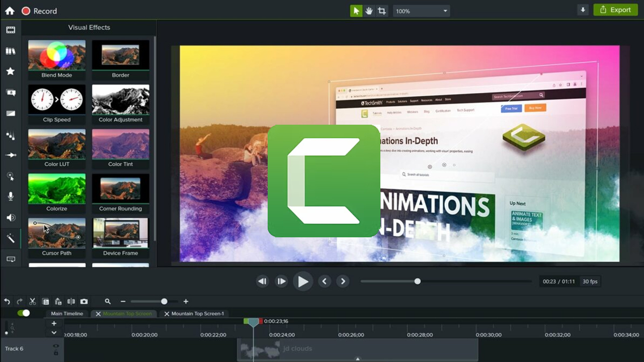Switch to the Main Timeline tab
The height and width of the screenshot is (362, 644).
(x=67, y=314)
